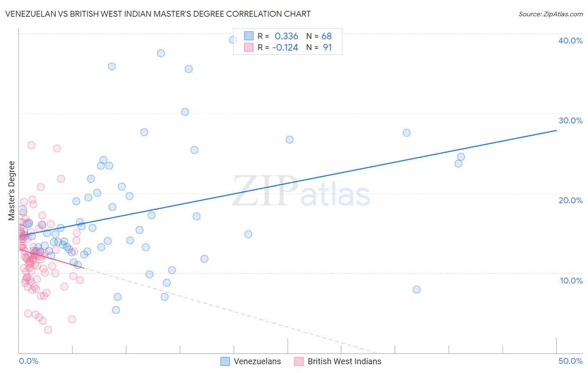Image resolution: width=588 pixels, height=373 pixels.
Task: Click the right end of blue regression line
Action: [556, 130]
